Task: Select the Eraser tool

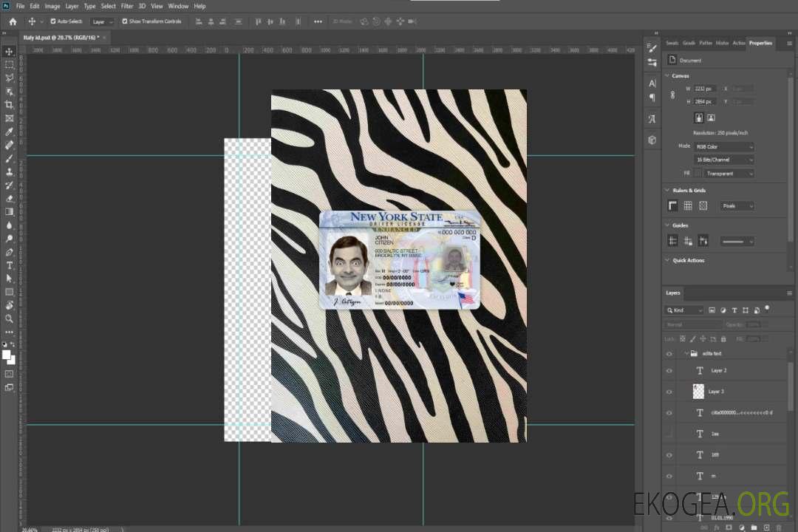Action: (10, 198)
